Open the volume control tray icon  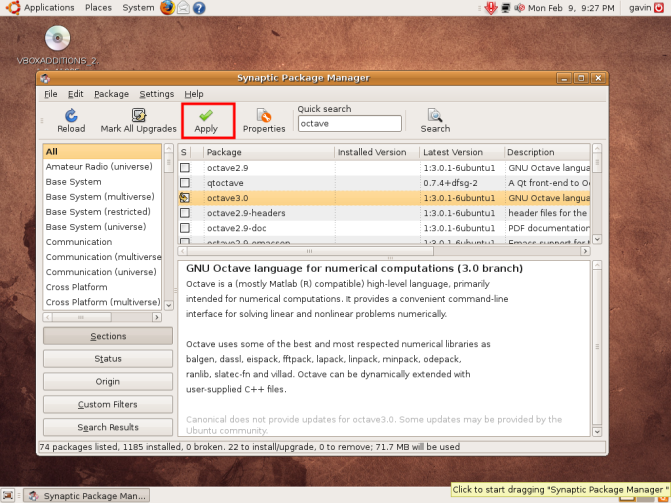pyautogui.click(x=519, y=8)
